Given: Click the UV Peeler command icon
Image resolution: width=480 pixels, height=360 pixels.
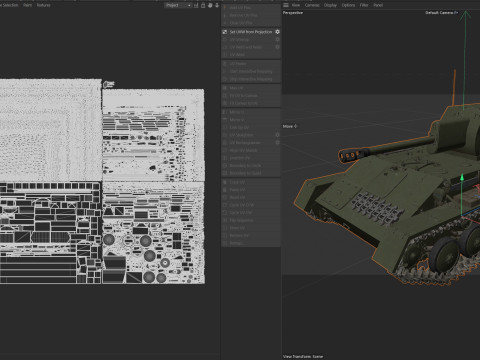Looking at the screenshot, I should (225, 64).
